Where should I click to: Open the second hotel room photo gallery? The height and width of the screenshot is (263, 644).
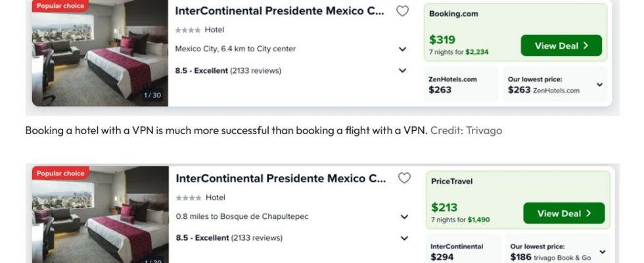(100, 214)
